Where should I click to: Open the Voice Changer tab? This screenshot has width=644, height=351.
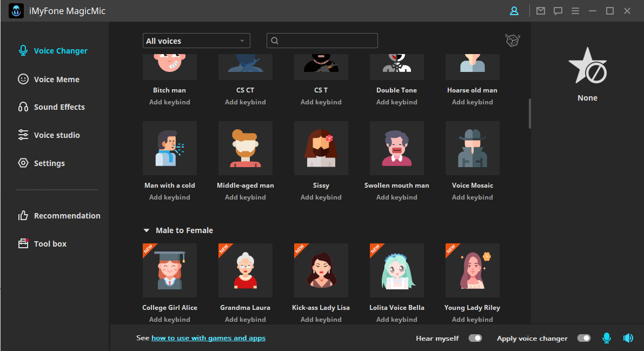[53, 50]
